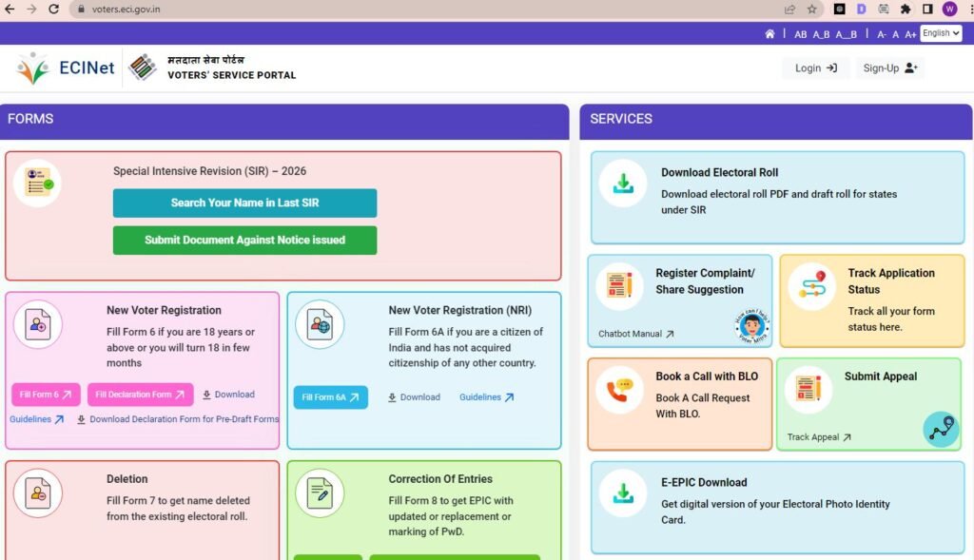This screenshot has height=560, width=974.
Task: Open the Voter Mitra chatbot icon
Action: click(x=751, y=327)
